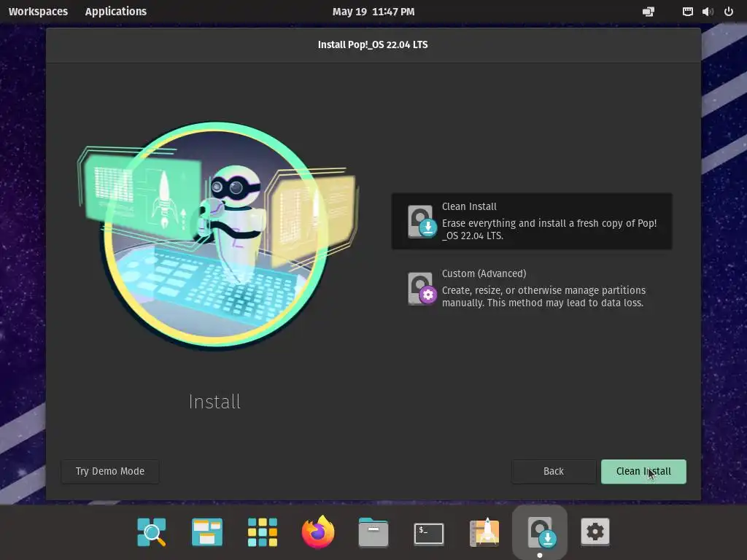The width and height of the screenshot is (747, 560).
Task: Select the Custom (Advanced) option
Action: pyautogui.click(x=532, y=288)
